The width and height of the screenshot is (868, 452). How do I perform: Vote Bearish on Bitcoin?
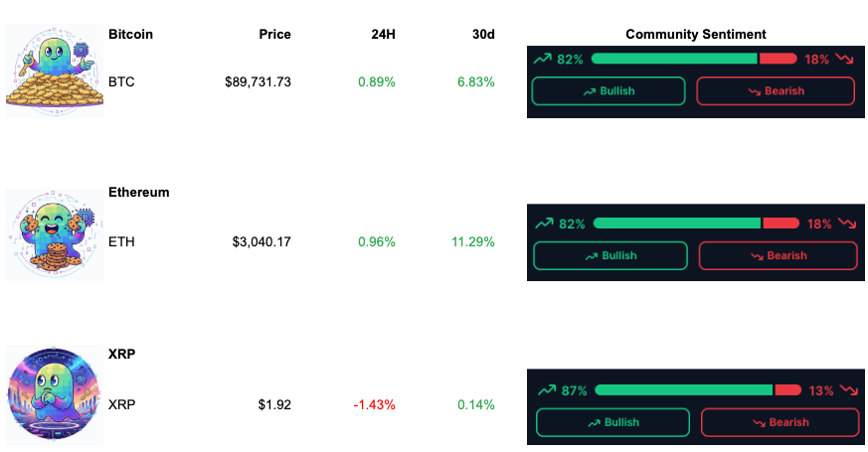point(775,91)
